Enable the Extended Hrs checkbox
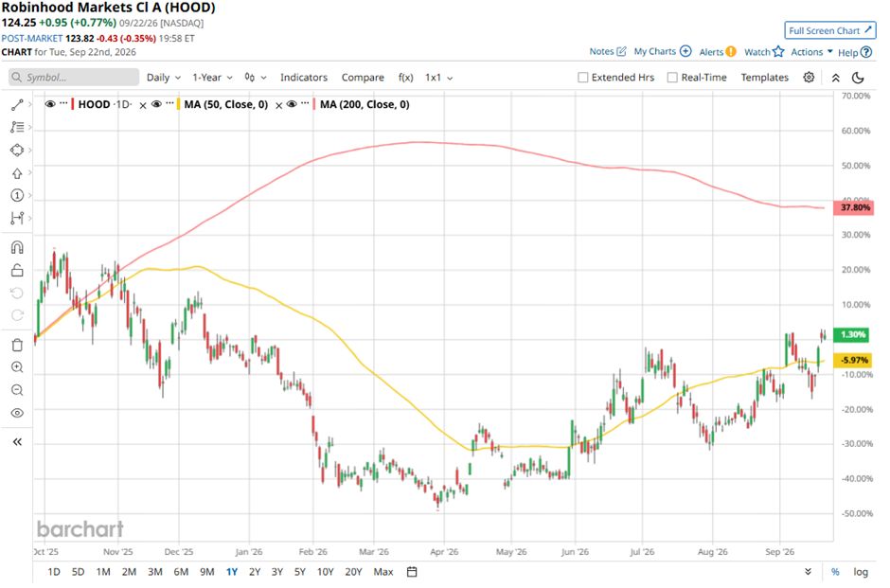This screenshot has width=890, height=588. [x=582, y=78]
